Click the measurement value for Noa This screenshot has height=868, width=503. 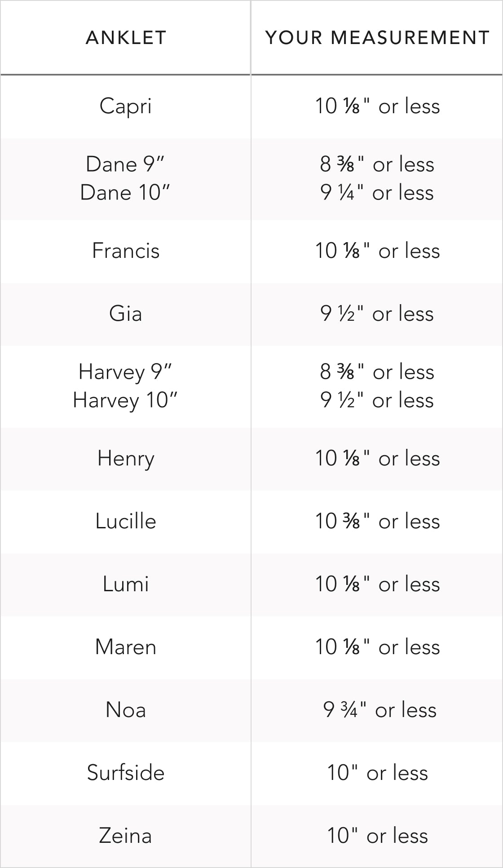(379, 710)
